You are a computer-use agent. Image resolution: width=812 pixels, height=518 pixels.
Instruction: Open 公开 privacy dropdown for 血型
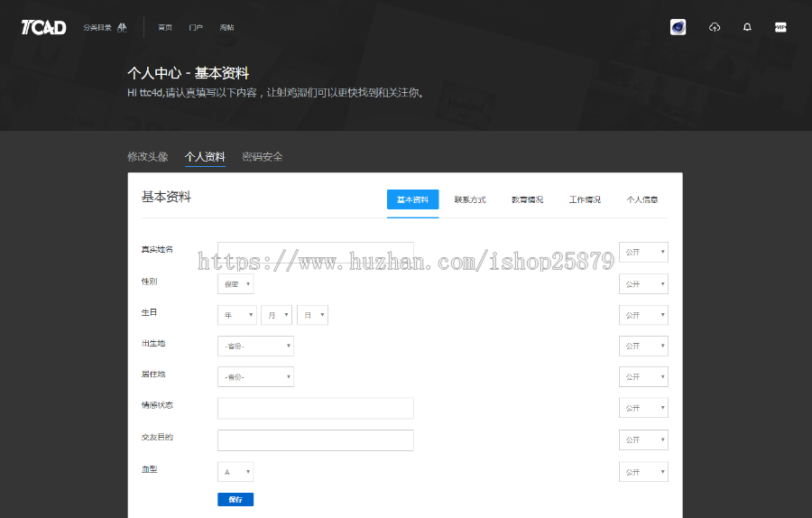tap(643, 472)
